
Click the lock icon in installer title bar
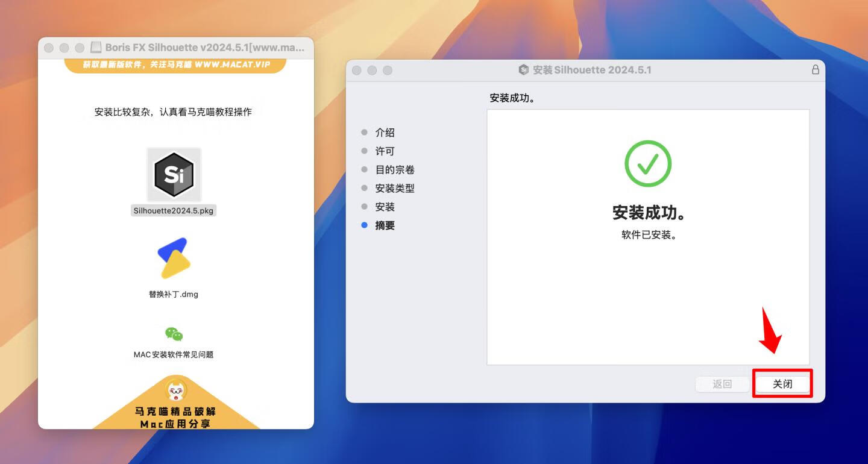click(816, 70)
